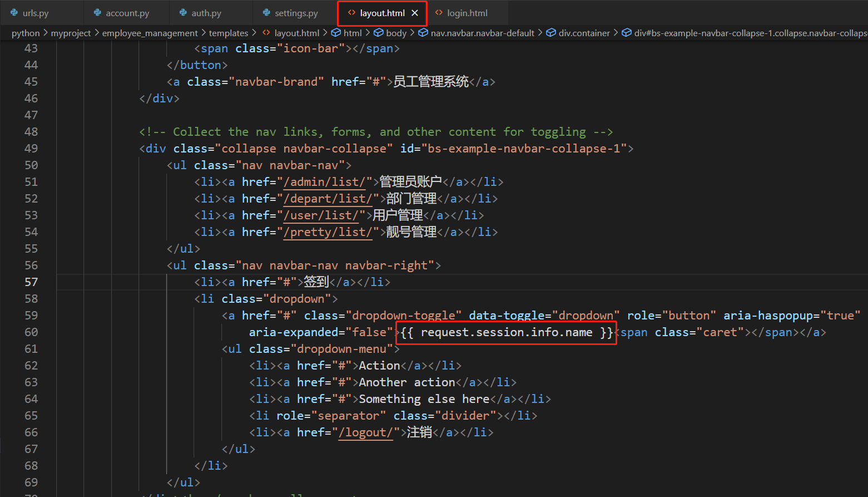Click the symbol icon before body breadcrumb
The image size is (868, 497).
click(x=378, y=33)
